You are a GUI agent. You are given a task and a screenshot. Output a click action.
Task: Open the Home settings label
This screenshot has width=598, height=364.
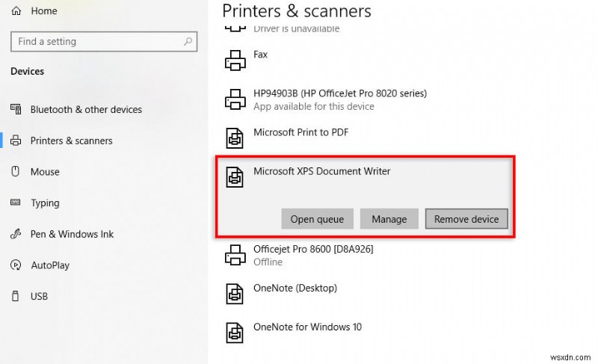coord(44,11)
